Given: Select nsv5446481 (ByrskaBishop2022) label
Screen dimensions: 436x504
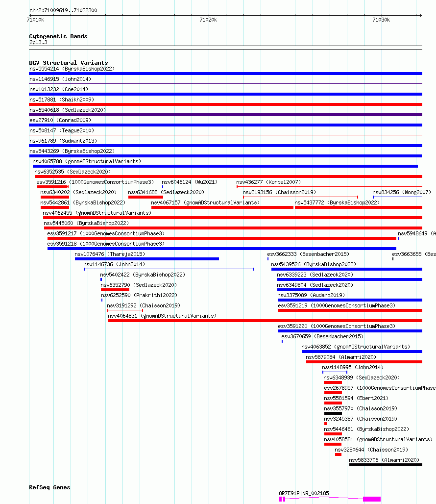Looking at the screenshot, I should 366,429.
